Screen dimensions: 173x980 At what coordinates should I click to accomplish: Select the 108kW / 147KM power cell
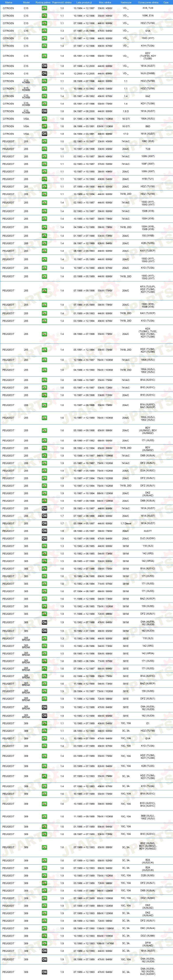[x=105, y=943]
